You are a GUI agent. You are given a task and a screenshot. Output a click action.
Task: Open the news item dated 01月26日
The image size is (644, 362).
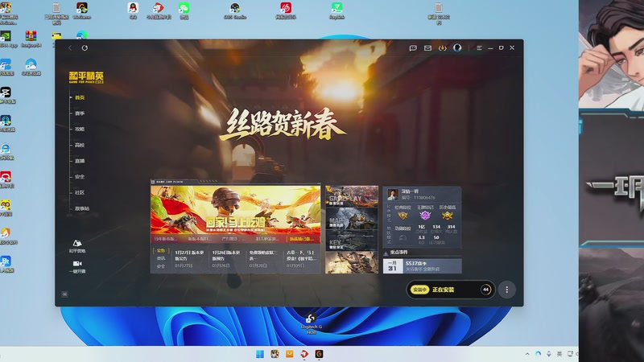226,258
